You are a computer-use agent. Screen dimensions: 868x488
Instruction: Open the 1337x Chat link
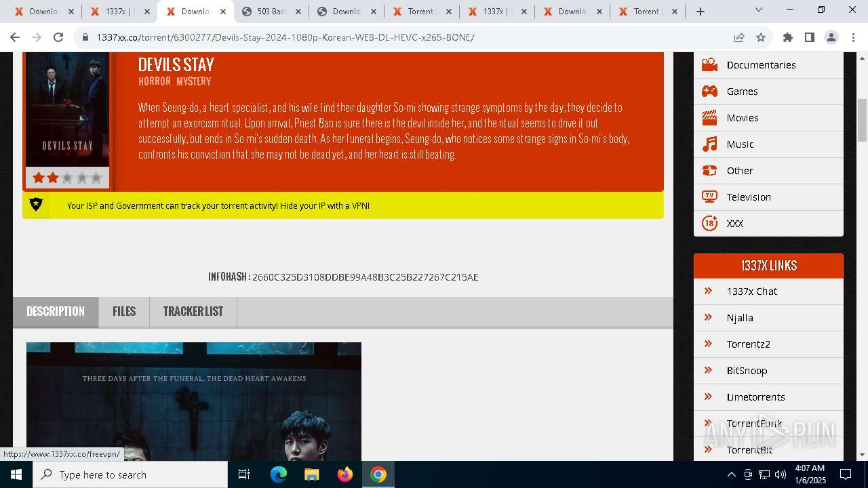tap(752, 291)
